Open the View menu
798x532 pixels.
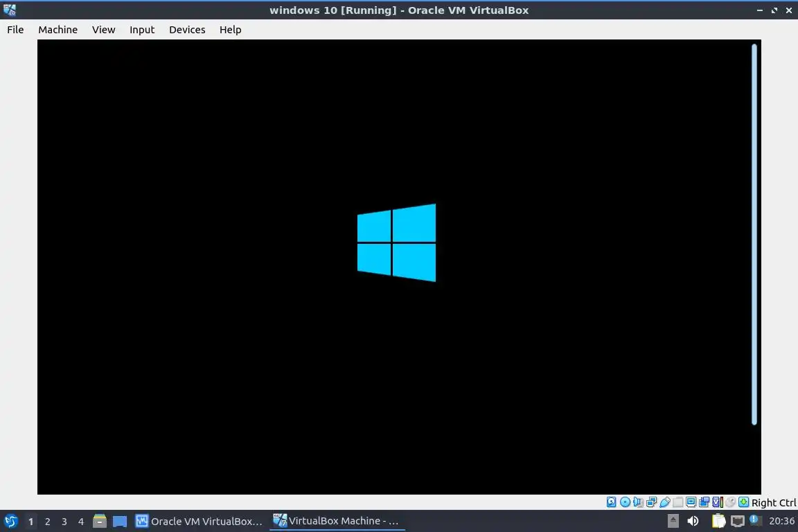pos(103,30)
